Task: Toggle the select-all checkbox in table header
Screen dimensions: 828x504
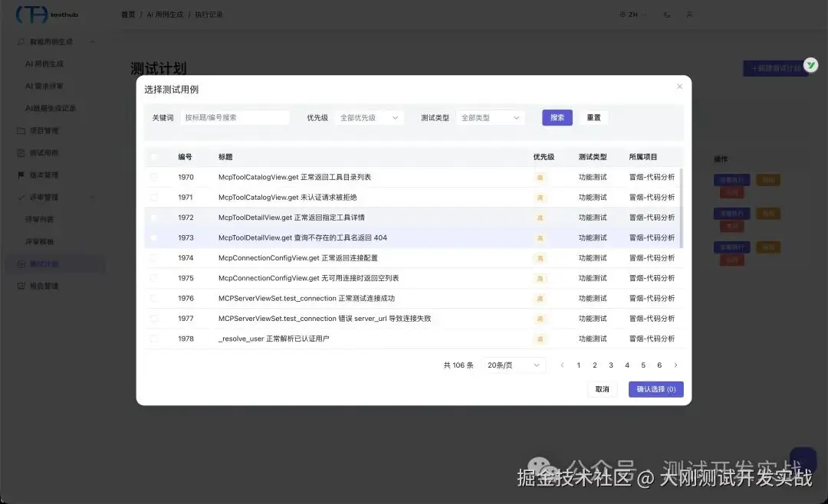Action: pyautogui.click(x=153, y=157)
